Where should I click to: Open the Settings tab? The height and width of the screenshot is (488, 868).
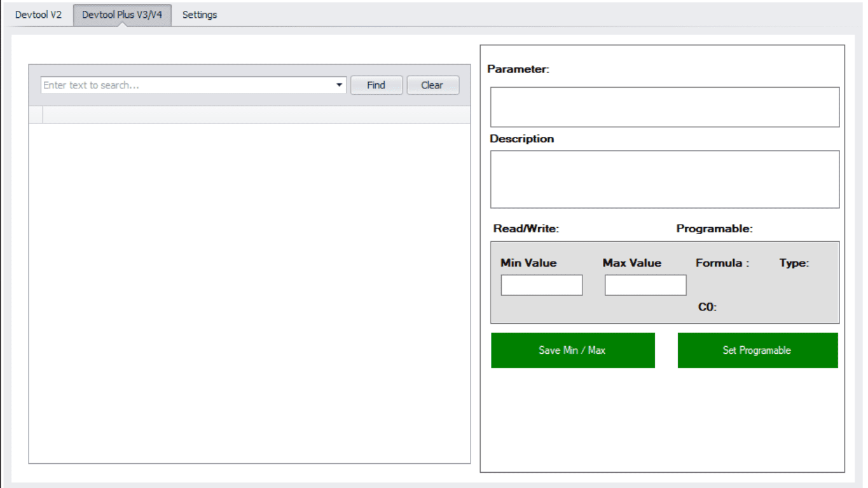pyautogui.click(x=200, y=15)
